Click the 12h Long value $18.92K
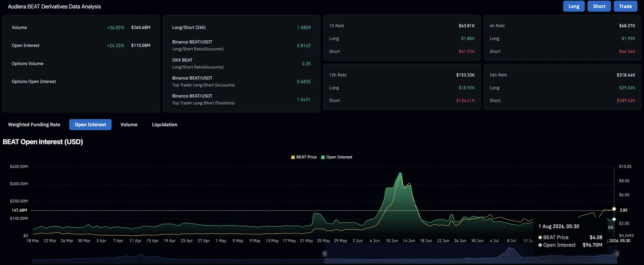 [x=467, y=88]
